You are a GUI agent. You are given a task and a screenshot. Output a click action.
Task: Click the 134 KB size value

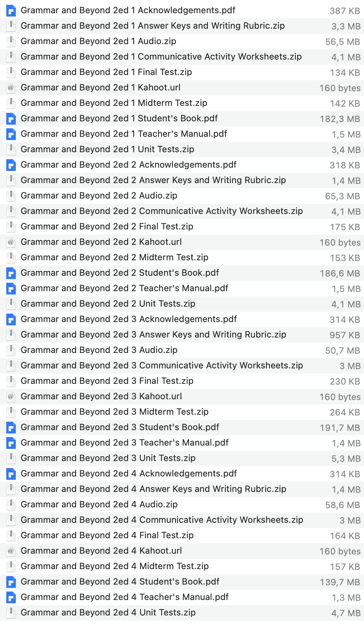point(345,73)
